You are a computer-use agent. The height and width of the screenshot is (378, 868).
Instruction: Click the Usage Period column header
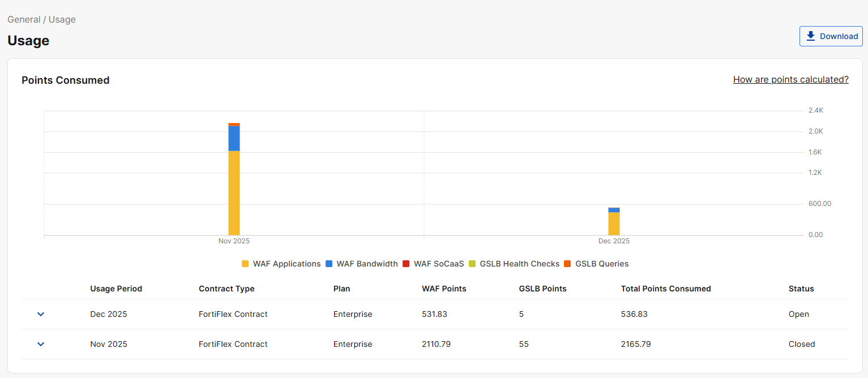116,289
